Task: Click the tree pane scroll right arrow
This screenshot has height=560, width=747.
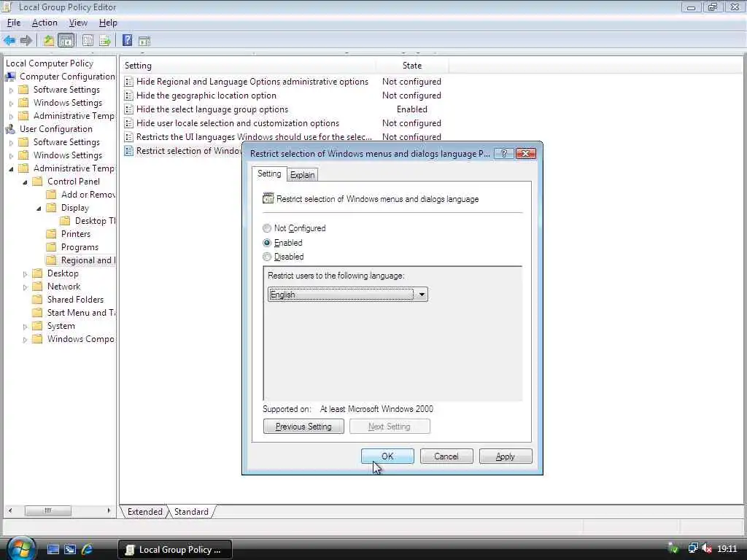Action: click(x=109, y=511)
